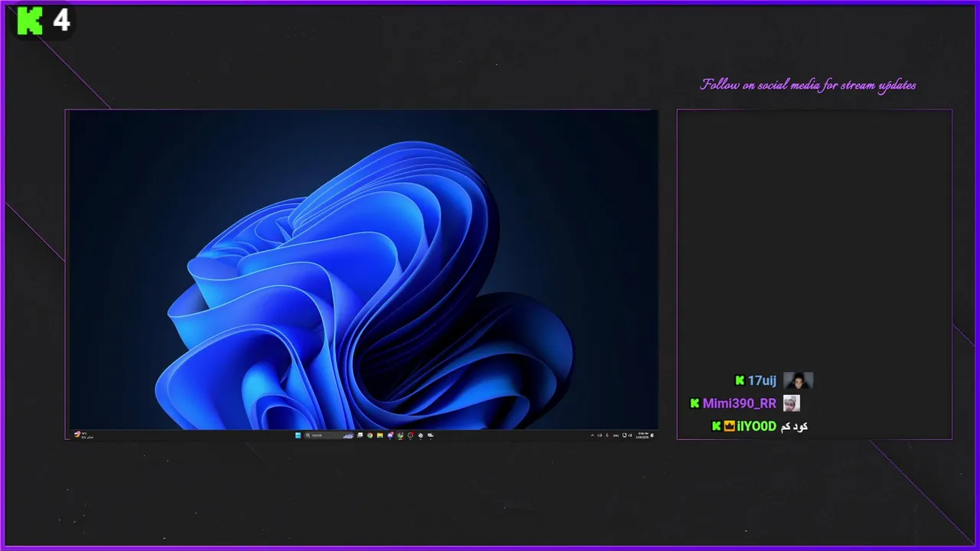Image resolution: width=980 pixels, height=551 pixels.
Task: Click the taskbar Search box
Action: pyautogui.click(x=329, y=435)
